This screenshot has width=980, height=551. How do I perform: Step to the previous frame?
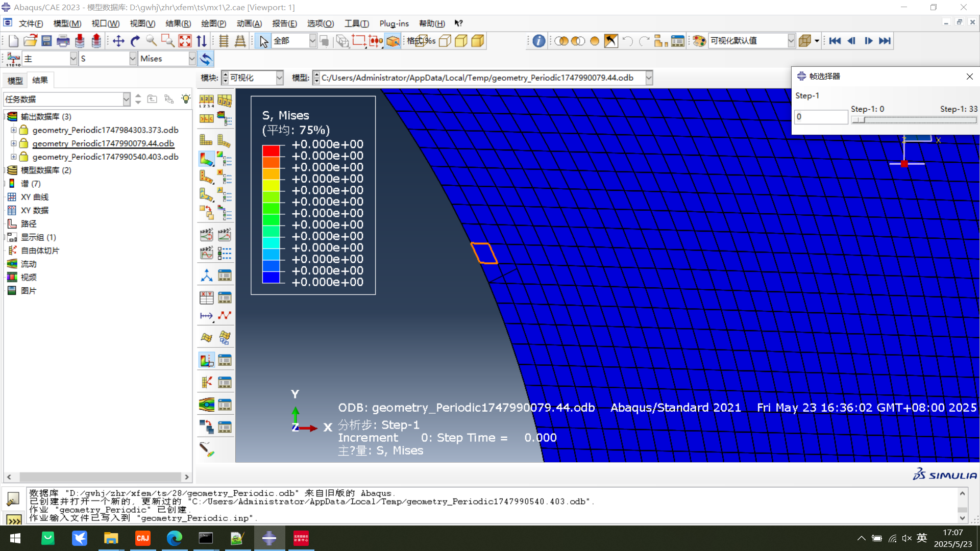click(x=851, y=41)
